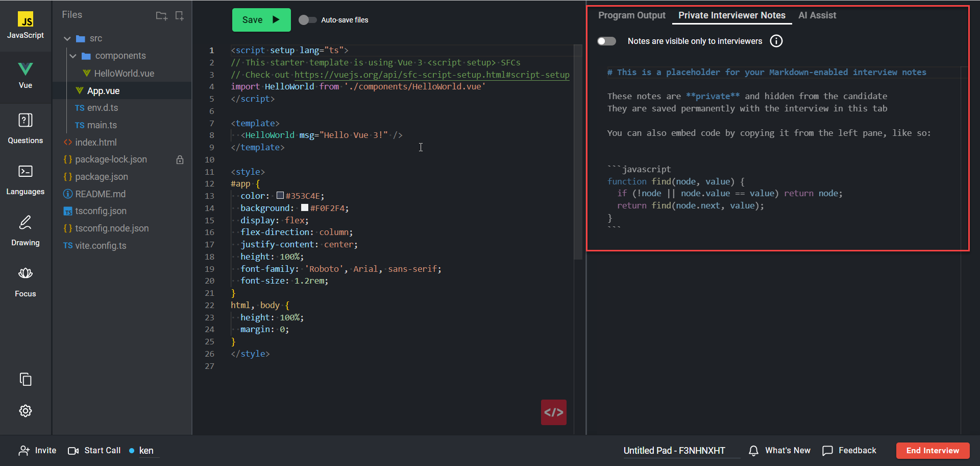
Task: Open the Languages terminal icon
Action: (26, 172)
